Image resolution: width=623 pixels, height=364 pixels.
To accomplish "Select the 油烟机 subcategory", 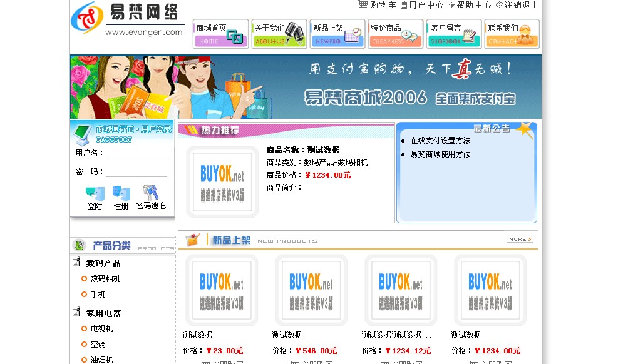I will (x=101, y=360).
